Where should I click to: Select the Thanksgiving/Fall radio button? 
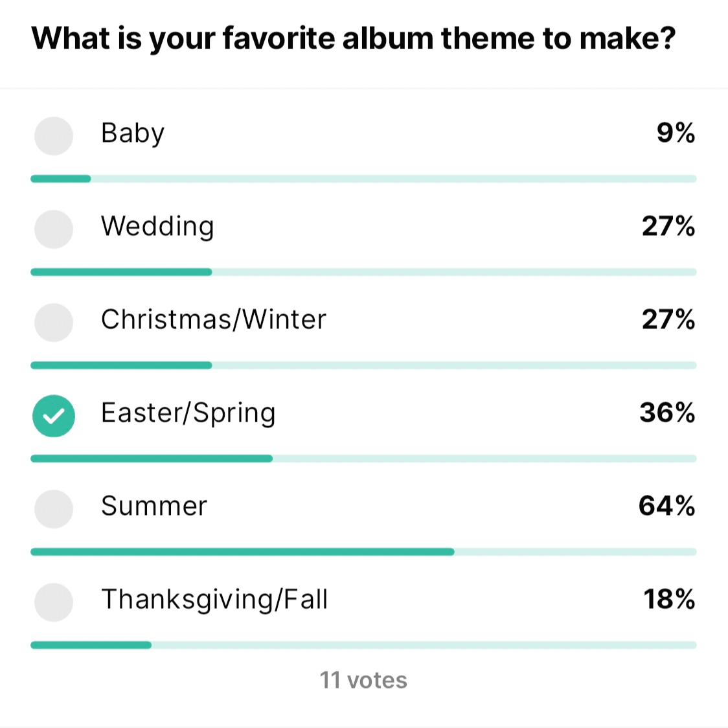[54, 602]
